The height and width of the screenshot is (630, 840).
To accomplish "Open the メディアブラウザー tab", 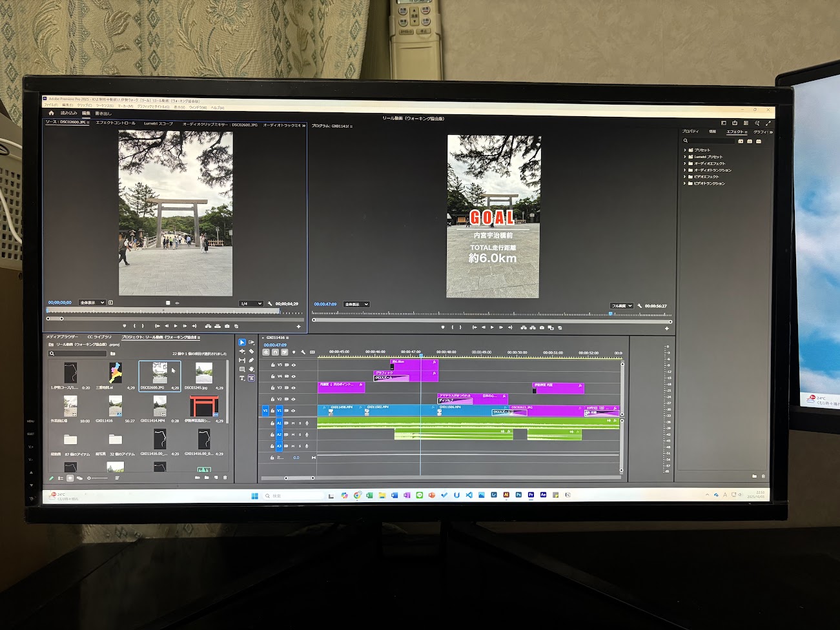I will (62, 337).
